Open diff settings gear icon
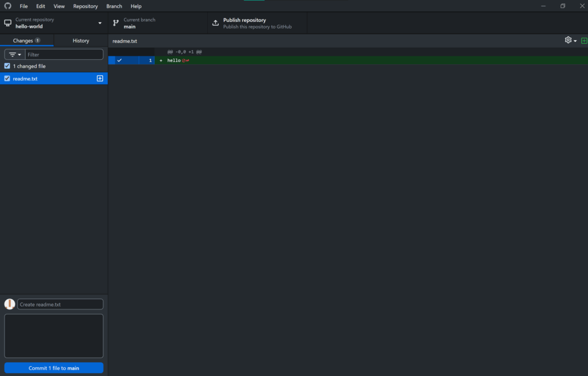The width and height of the screenshot is (588, 376). tap(568, 40)
